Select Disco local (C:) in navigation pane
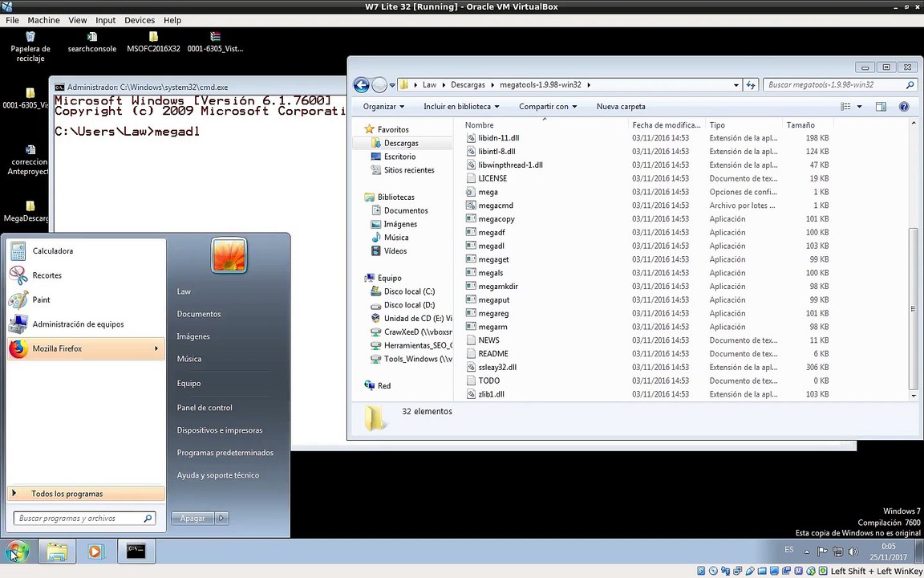This screenshot has height=578, width=924. 409,291
